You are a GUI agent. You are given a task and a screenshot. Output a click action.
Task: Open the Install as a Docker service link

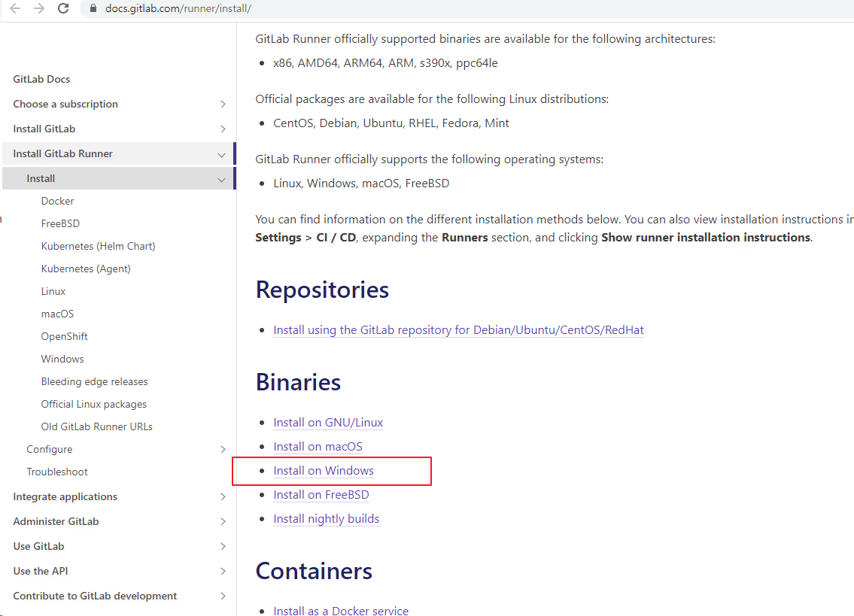tap(341, 611)
